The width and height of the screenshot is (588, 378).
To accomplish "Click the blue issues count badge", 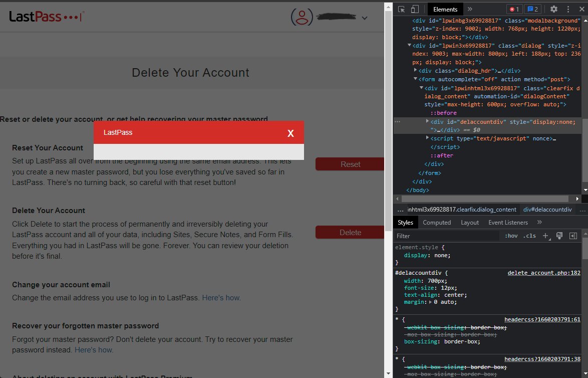I will point(532,10).
